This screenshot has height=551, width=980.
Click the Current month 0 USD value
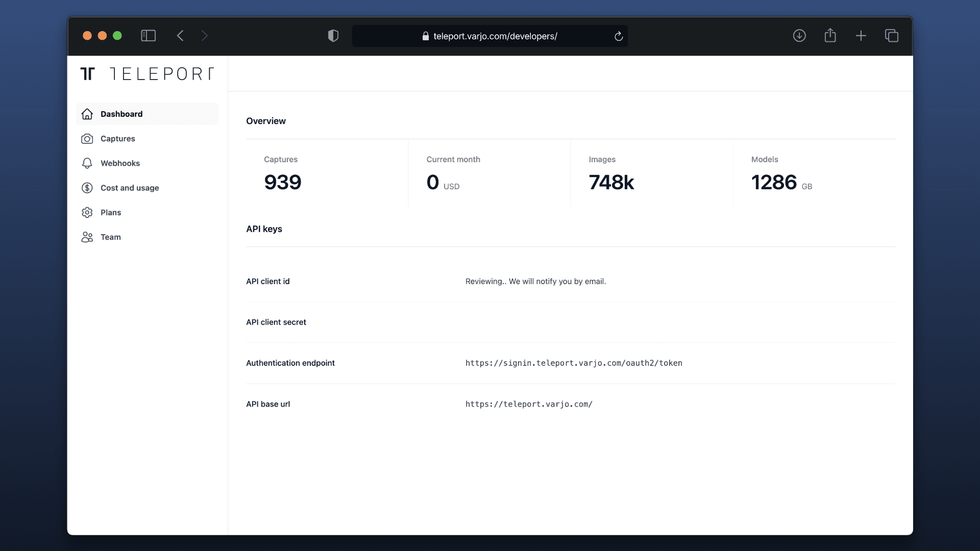(443, 182)
